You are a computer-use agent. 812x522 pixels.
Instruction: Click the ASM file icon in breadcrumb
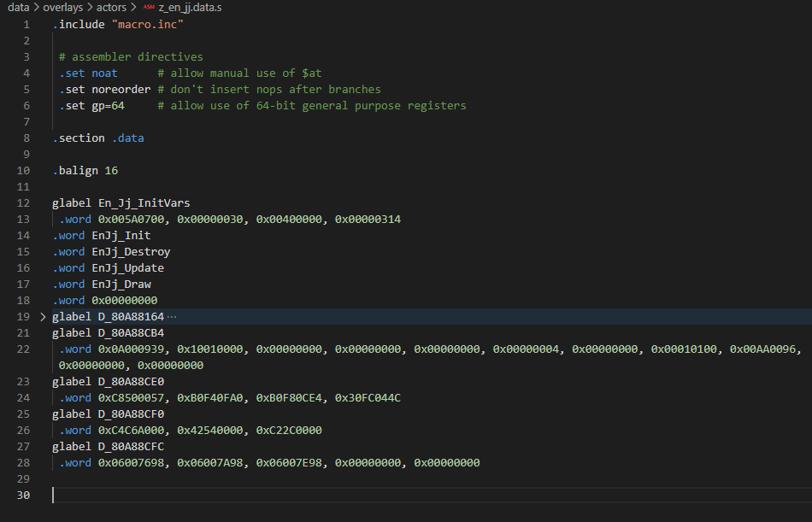(149, 8)
